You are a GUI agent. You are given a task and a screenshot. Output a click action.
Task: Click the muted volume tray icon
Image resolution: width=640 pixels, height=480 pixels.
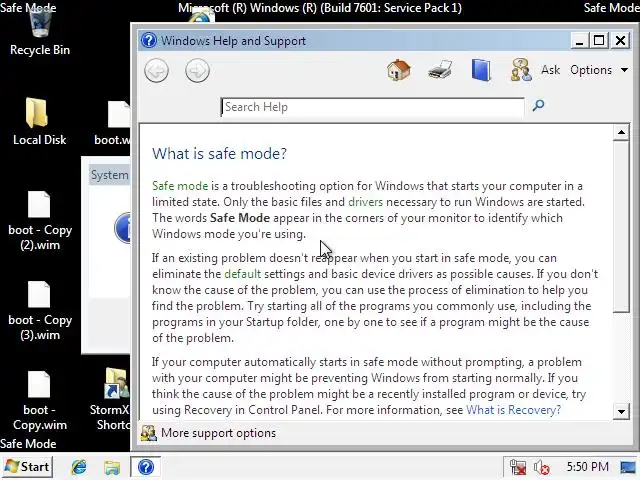point(541,467)
